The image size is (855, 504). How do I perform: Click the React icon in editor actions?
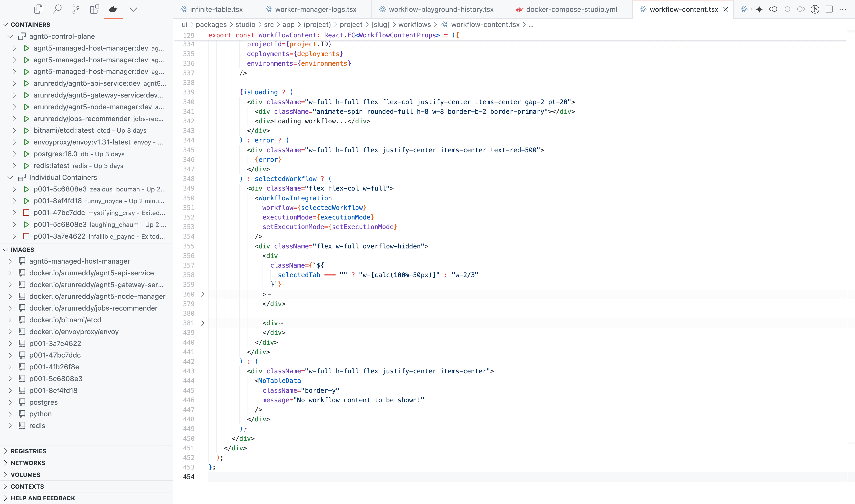click(744, 10)
